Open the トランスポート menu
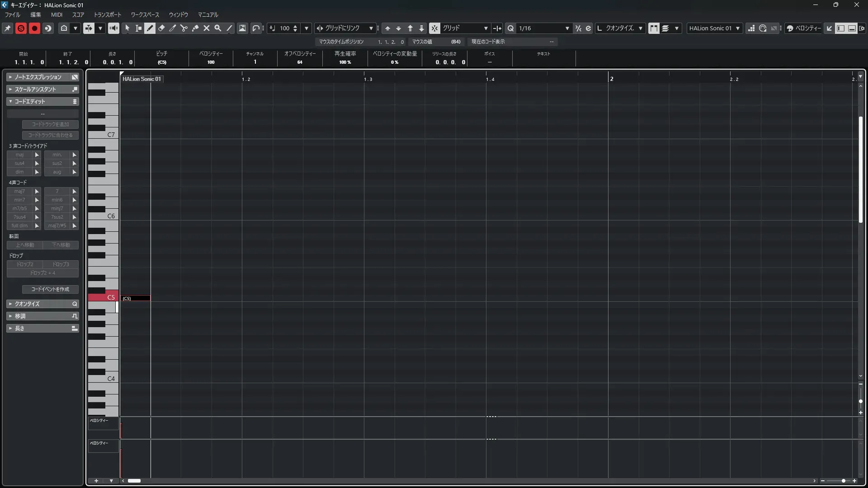 tap(107, 14)
